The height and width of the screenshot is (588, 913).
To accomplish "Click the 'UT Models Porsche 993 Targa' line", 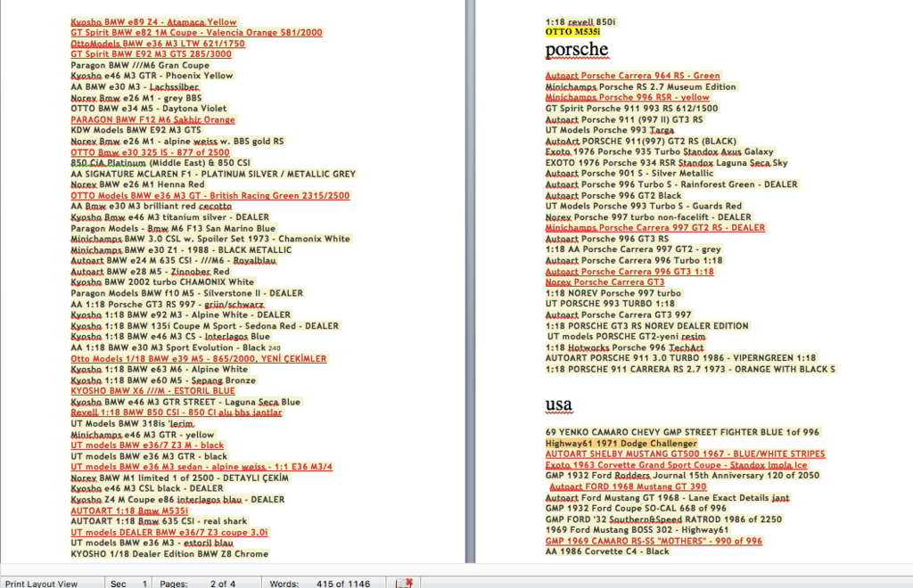I will [609, 130].
